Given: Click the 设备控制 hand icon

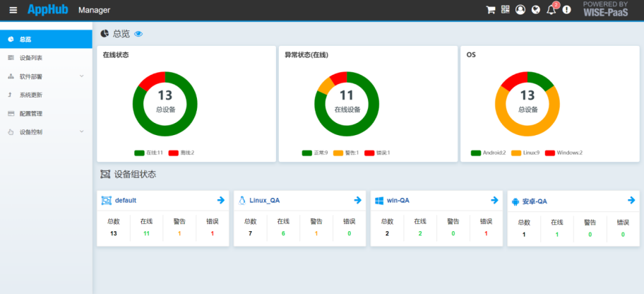Looking at the screenshot, I should point(11,132).
